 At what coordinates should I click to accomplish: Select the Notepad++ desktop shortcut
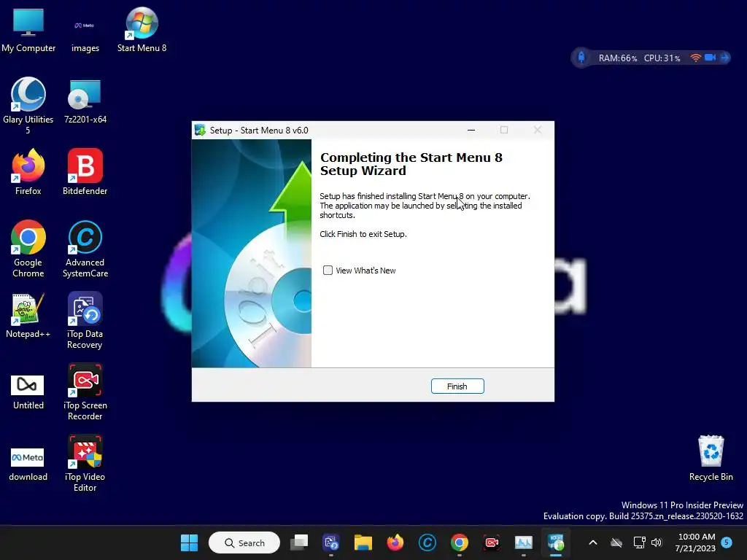[x=28, y=316]
